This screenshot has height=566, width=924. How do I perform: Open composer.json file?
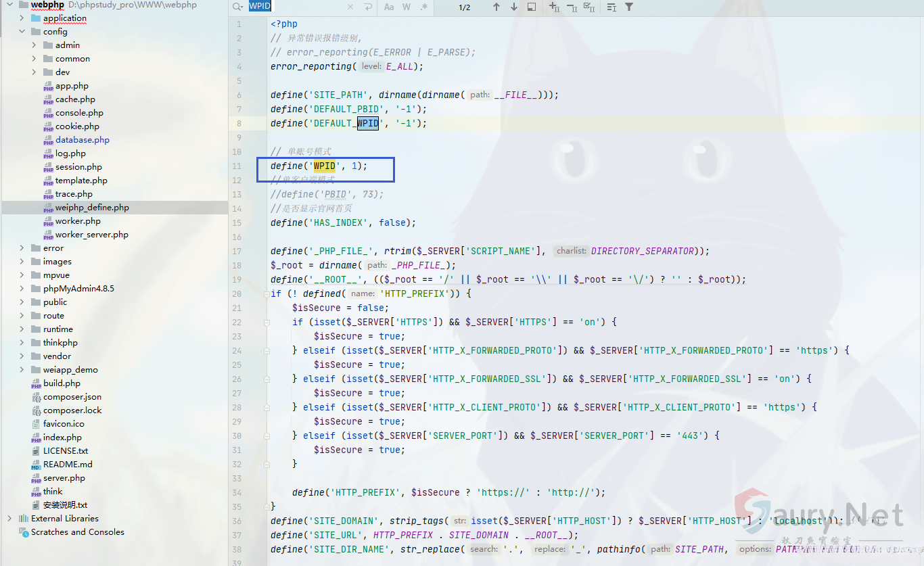[x=72, y=397]
